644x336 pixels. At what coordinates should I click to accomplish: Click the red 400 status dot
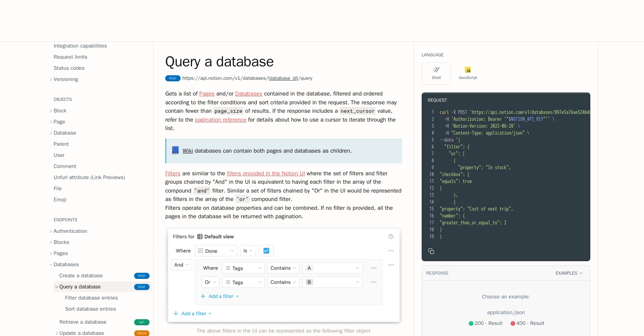(x=513, y=323)
